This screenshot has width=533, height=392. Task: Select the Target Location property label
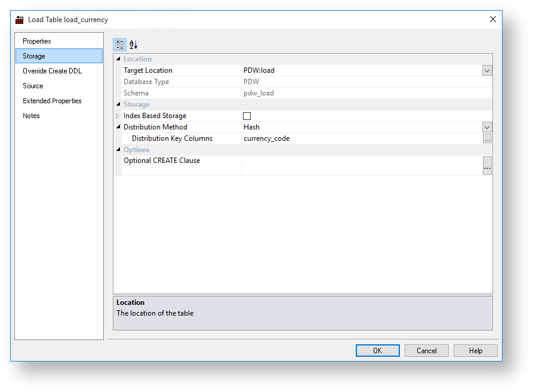(148, 70)
